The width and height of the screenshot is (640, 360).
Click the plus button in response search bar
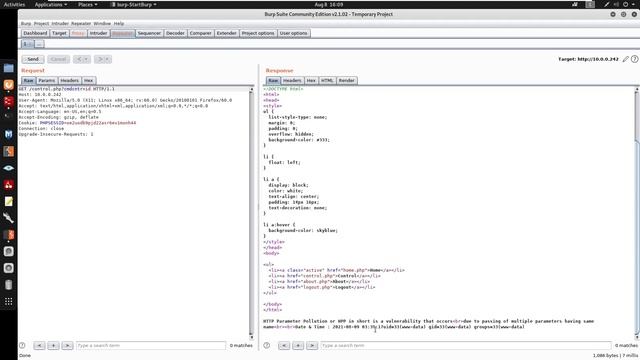[298, 346]
